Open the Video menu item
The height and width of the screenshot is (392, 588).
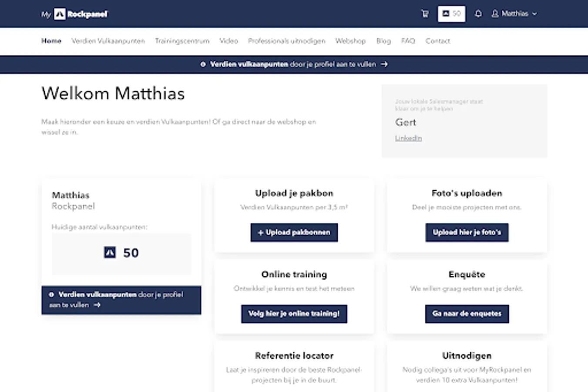pyautogui.click(x=228, y=41)
